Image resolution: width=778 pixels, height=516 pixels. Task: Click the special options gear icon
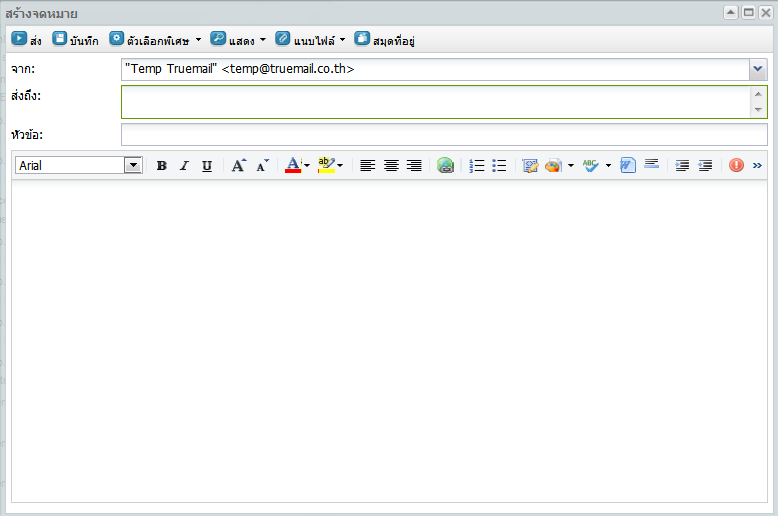click(117, 39)
